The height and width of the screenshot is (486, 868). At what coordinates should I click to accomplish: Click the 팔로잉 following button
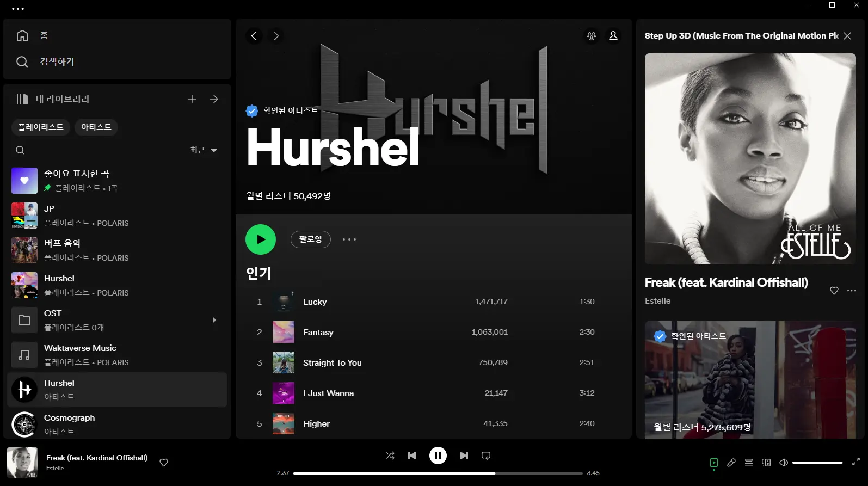click(x=311, y=239)
